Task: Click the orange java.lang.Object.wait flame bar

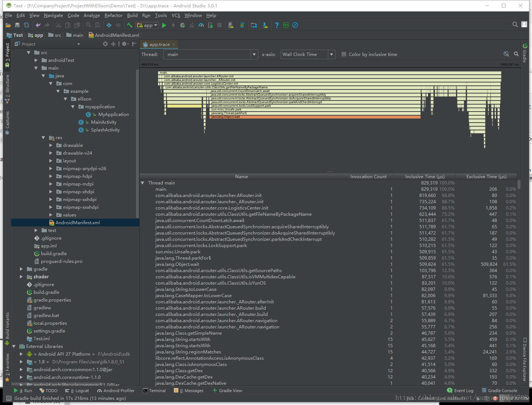Action: pos(315,117)
